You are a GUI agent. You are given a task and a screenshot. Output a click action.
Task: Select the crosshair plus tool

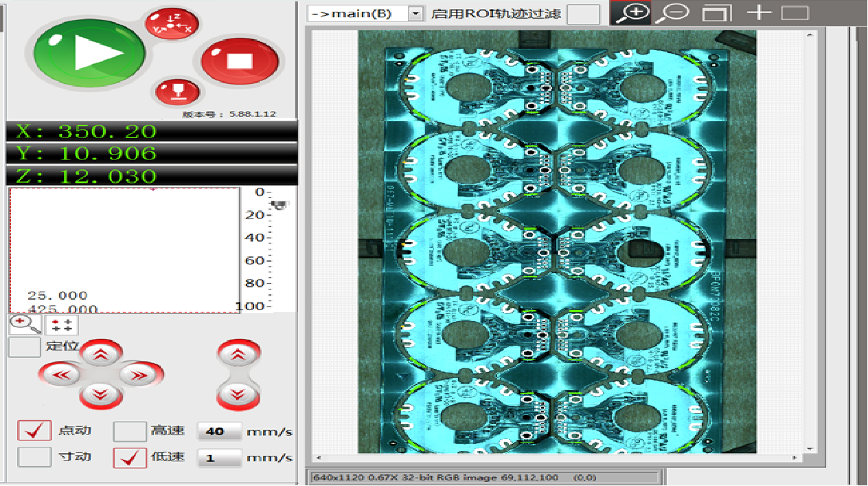tap(758, 13)
